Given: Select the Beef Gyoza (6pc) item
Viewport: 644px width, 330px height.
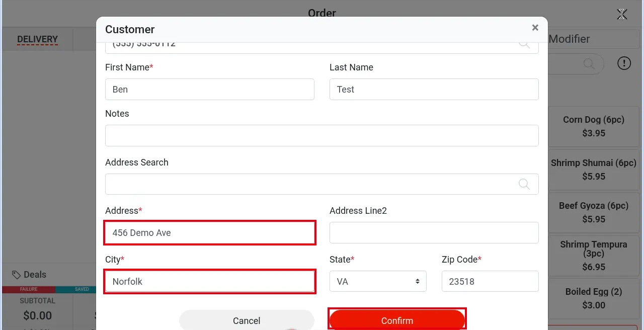Looking at the screenshot, I should (594, 212).
